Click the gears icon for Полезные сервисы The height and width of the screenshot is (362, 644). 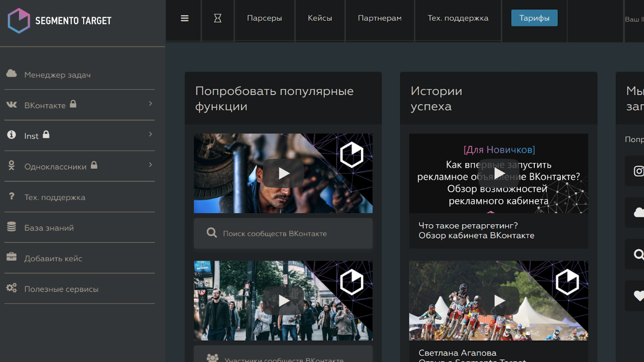(x=11, y=288)
